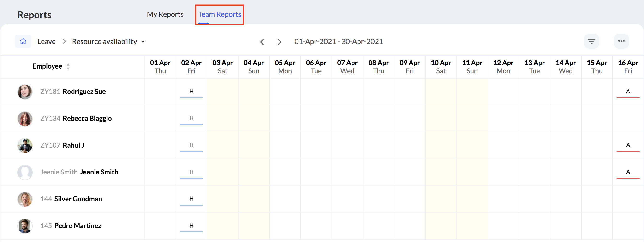Open Jeenie Smith's placeholder avatar
The height and width of the screenshot is (242, 644).
click(x=25, y=172)
